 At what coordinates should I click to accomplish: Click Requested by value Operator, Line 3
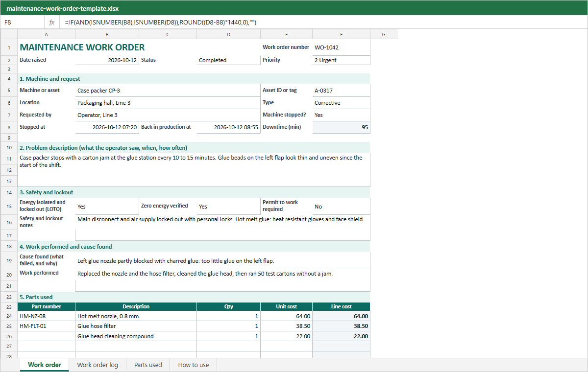pyautogui.click(x=168, y=115)
